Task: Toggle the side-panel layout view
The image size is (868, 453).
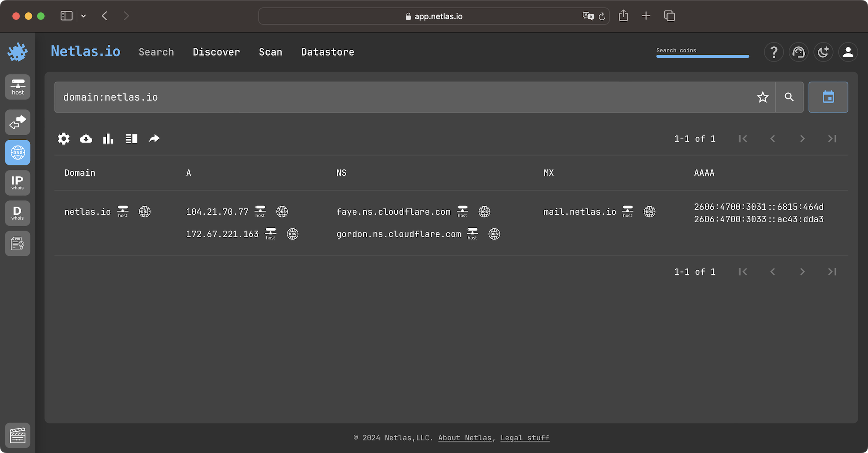Action: (132, 139)
